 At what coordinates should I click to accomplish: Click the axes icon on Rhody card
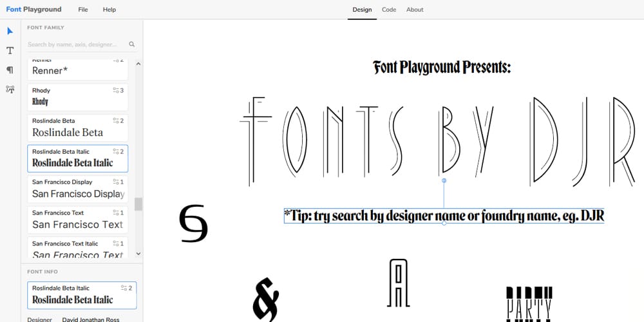pos(116,90)
